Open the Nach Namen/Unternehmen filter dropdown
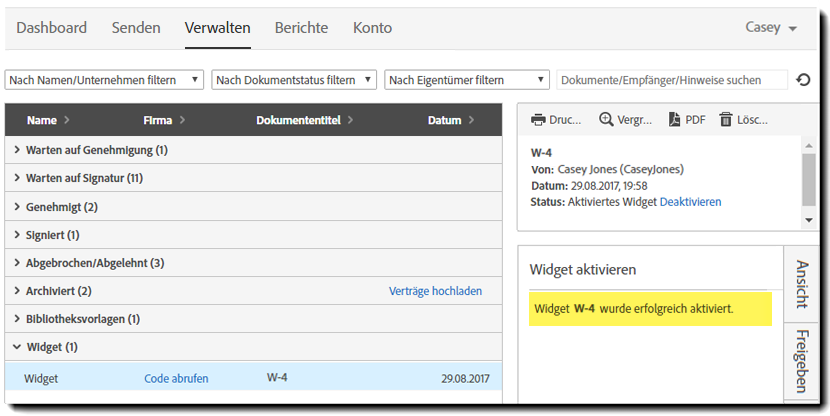This screenshot has width=830, height=416. coord(105,80)
